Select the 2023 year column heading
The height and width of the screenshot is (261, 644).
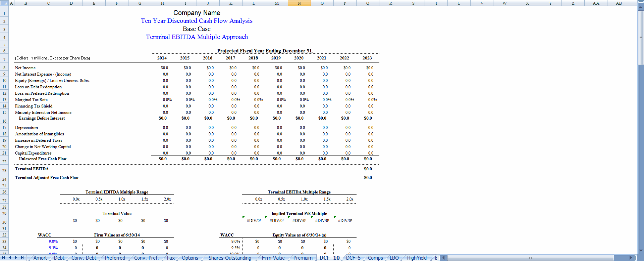pyautogui.click(x=367, y=58)
